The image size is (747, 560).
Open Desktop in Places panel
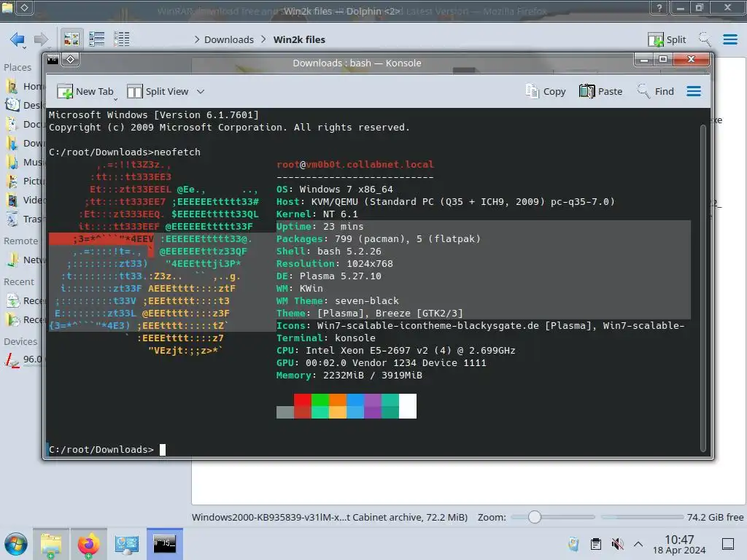click(x=24, y=105)
